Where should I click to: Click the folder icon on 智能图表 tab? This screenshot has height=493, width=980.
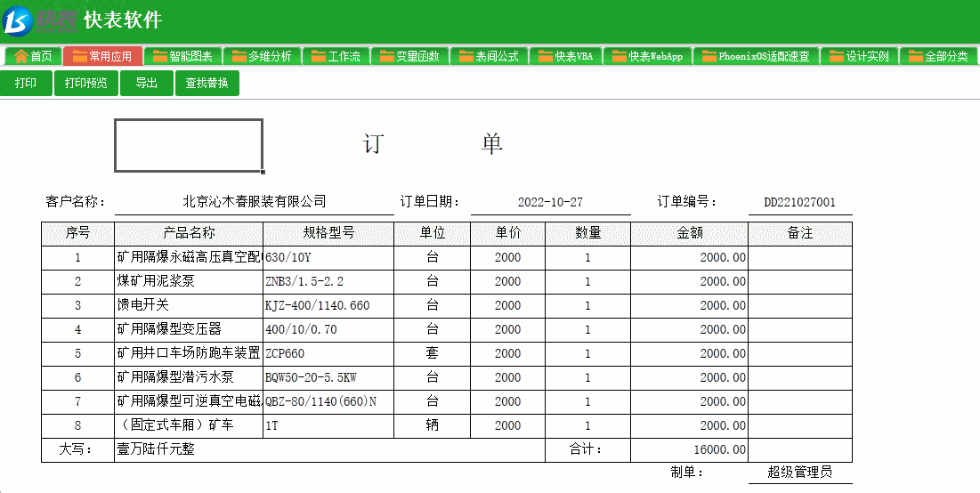[160, 56]
